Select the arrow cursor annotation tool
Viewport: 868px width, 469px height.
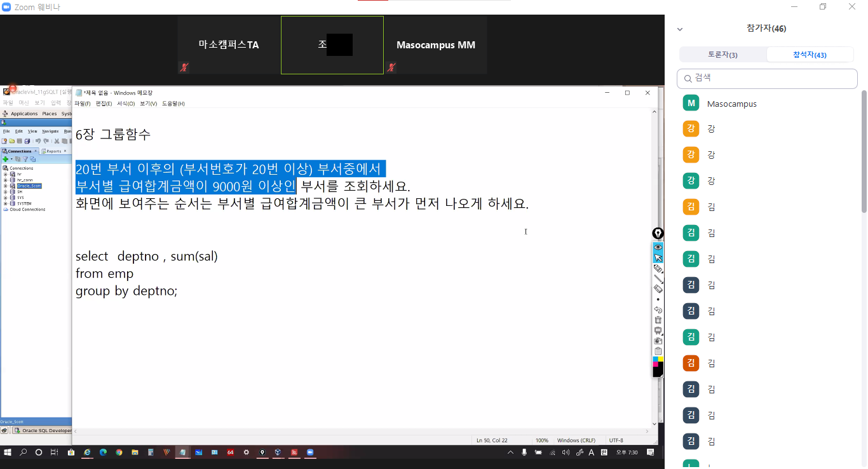(658, 258)
